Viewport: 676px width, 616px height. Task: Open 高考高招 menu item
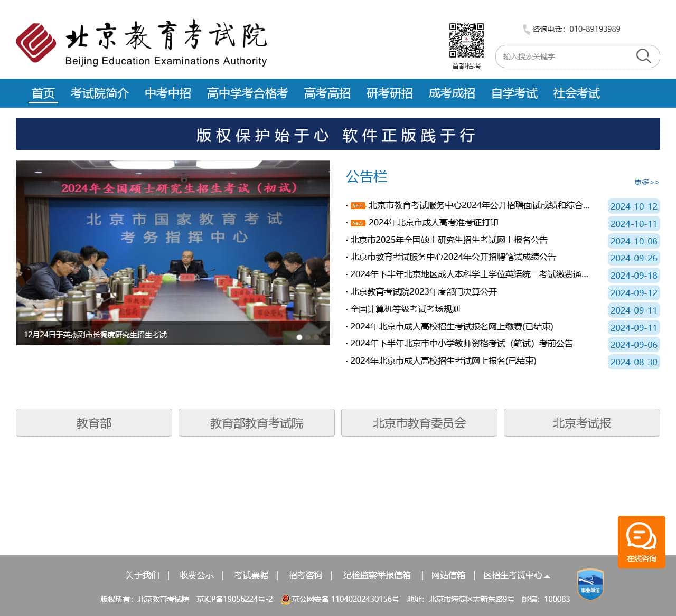[x=327, y=93]
